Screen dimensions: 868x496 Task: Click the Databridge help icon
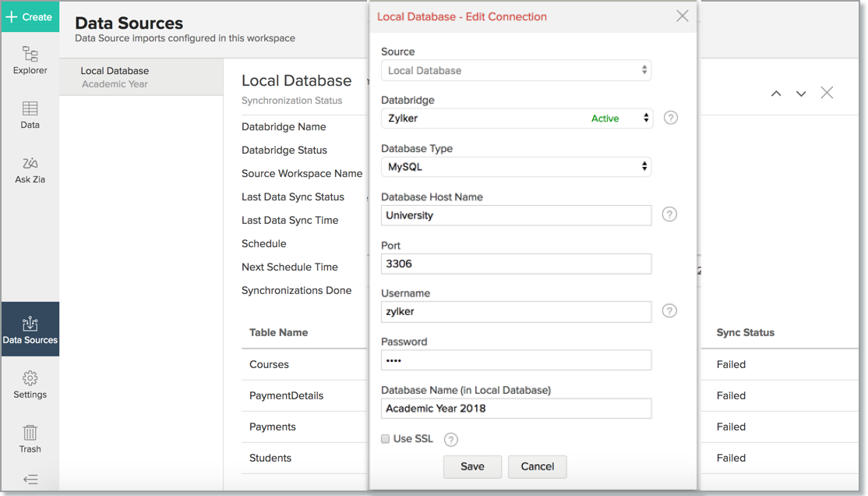669,117
